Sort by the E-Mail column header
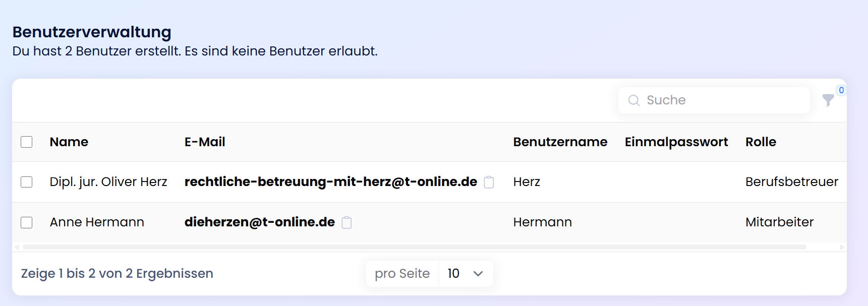This screenshot has height=306, width=868. (x=205, y=142)
